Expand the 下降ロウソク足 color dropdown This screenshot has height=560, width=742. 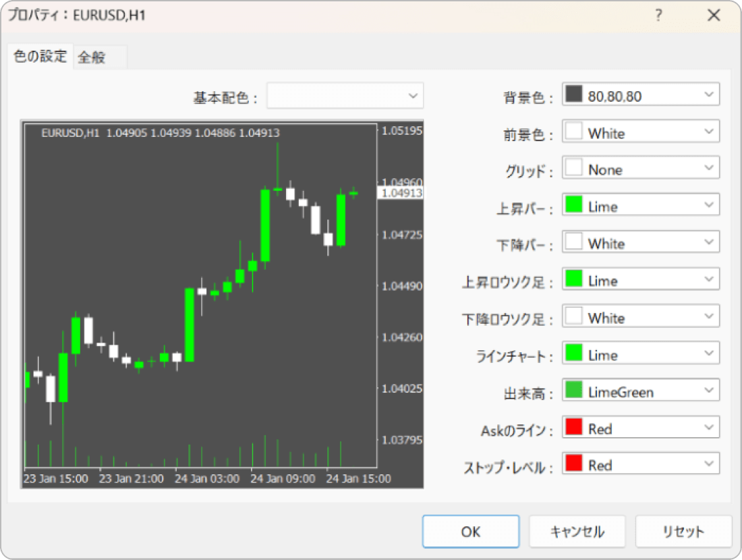641,316
